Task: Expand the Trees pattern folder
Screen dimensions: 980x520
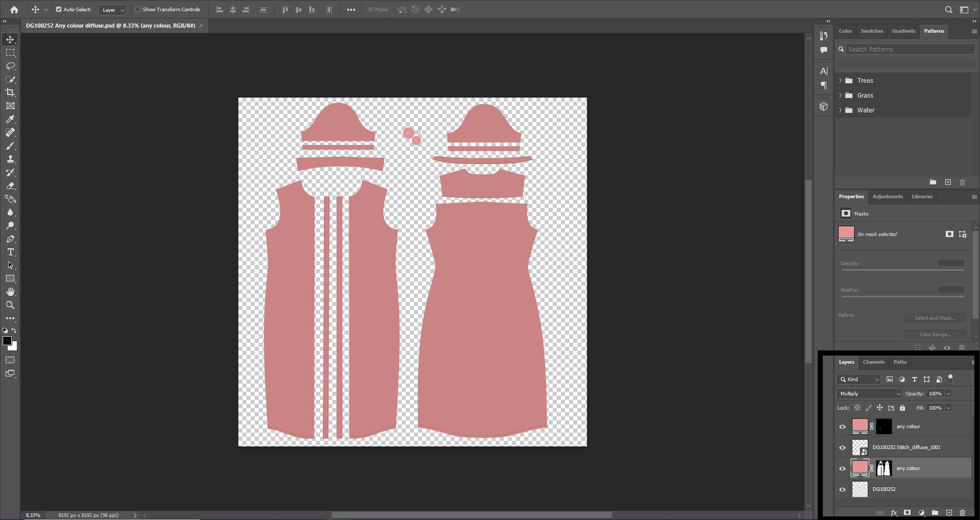Action: coord(840,81)
